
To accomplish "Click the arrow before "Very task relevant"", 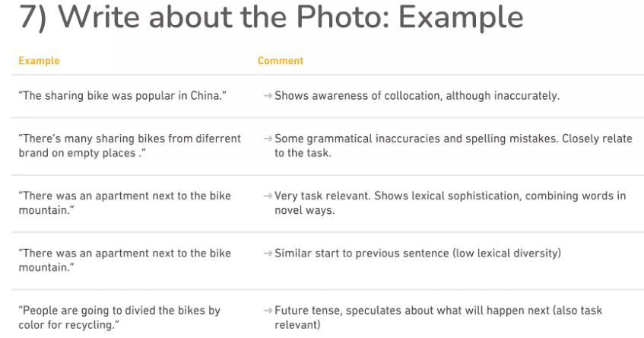I will click(268, 196).
